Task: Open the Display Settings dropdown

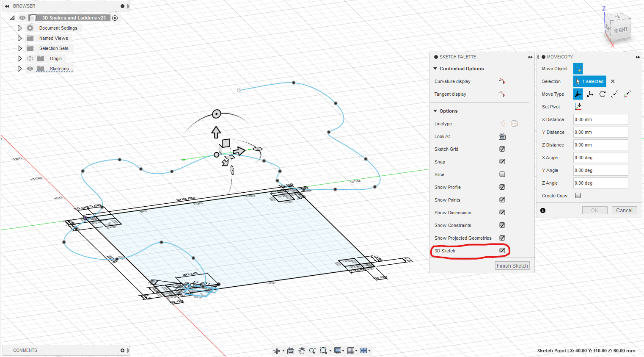Action: [339, 351]
